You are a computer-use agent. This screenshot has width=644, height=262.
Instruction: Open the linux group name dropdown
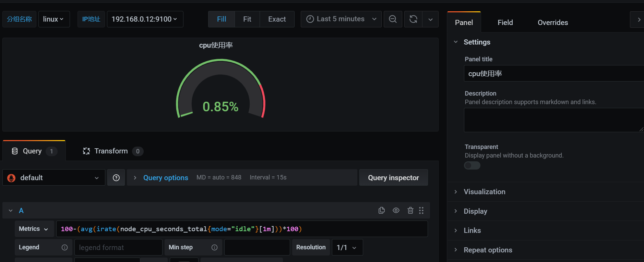[54, 19]
